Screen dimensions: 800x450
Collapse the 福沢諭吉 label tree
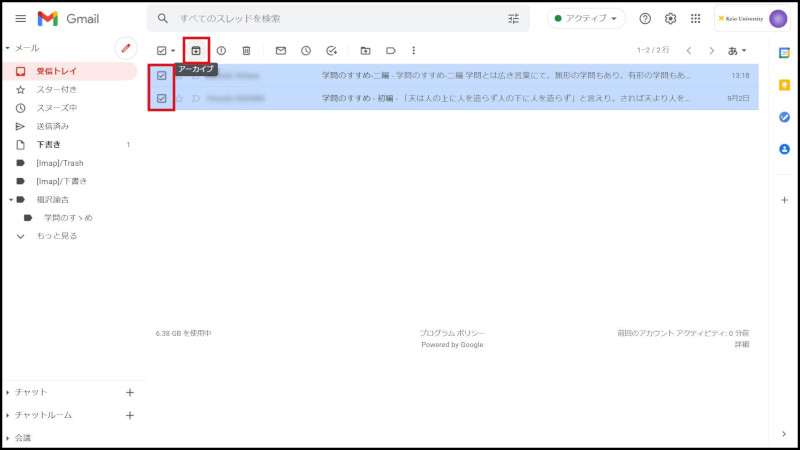9,199
